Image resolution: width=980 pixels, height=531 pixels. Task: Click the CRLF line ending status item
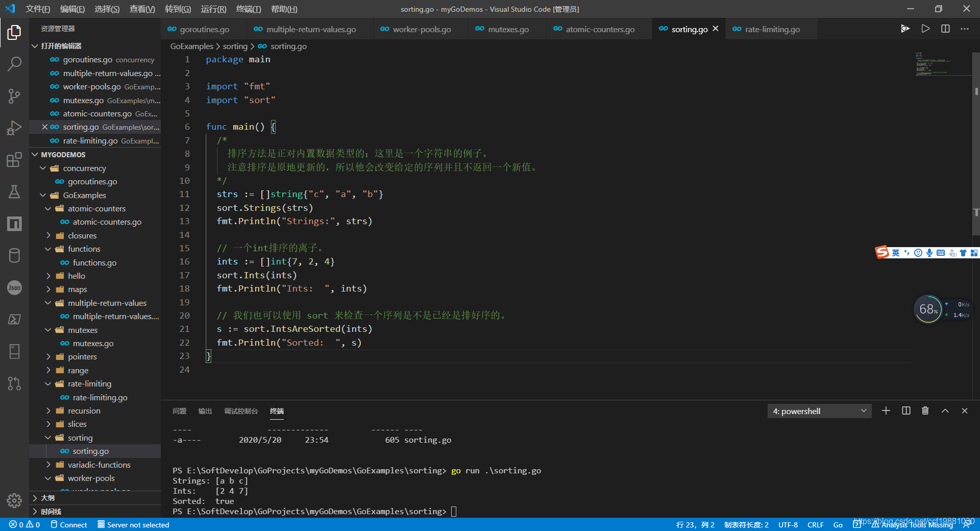click(815, 524)
